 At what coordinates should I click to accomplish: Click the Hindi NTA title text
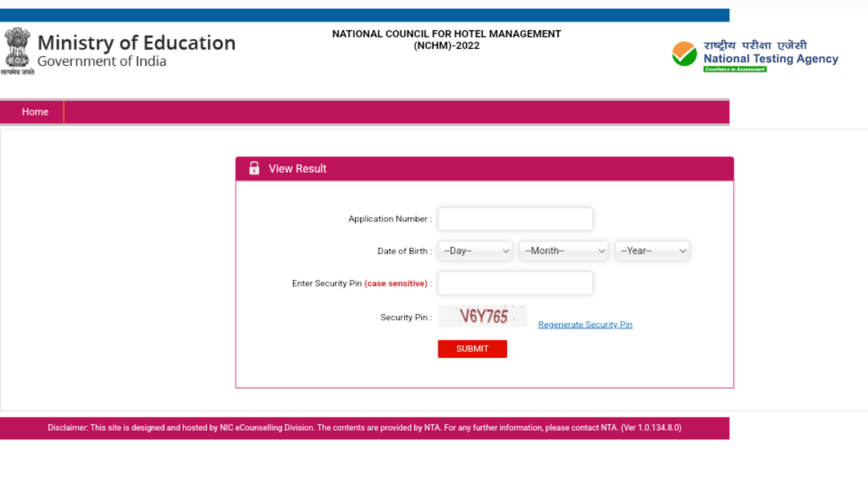pyautogui.click(x=755, y=45)
